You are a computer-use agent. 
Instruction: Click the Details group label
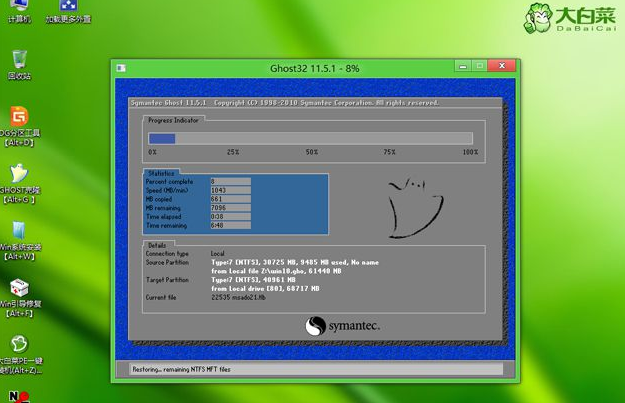pyautogui.click(x=157, y=245)
